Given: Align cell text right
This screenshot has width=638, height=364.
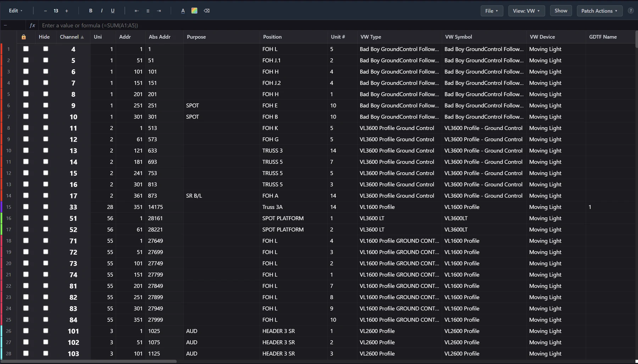Looking at the screenshot, I should (159, 11).
